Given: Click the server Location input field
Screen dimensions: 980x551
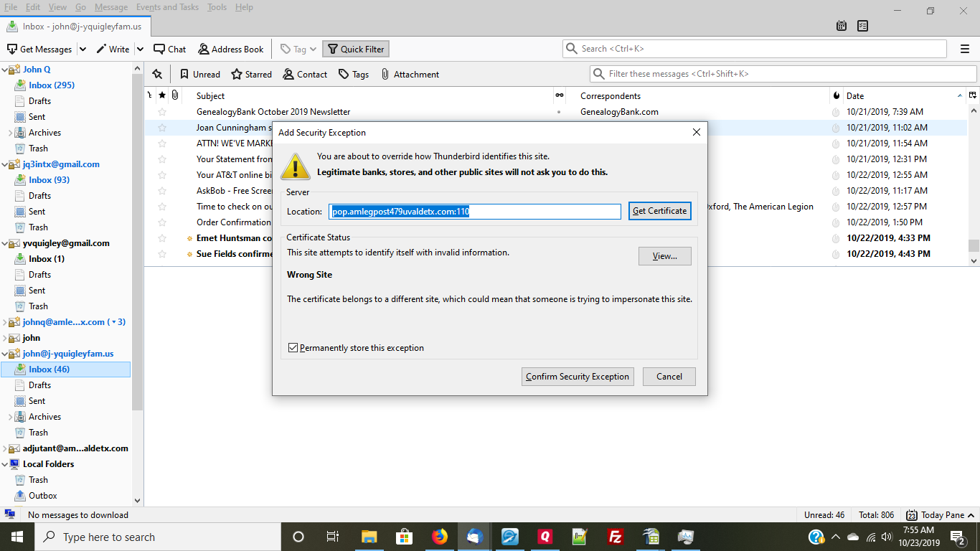Looking at the screenshot, I should pyautogui.click(x=475, y=212).
